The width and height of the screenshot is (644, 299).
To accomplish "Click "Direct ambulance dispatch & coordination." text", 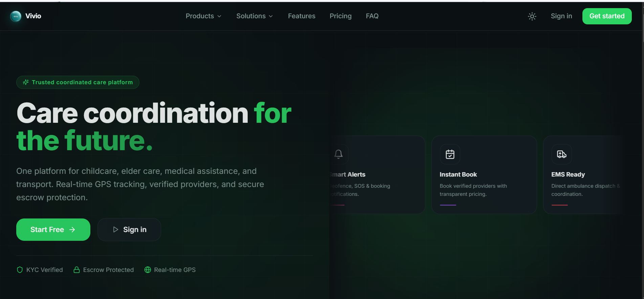I will click(586, 190).
